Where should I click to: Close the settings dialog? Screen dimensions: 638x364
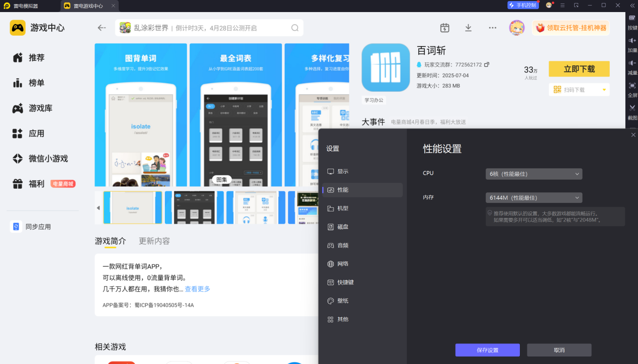coord(633,135)
